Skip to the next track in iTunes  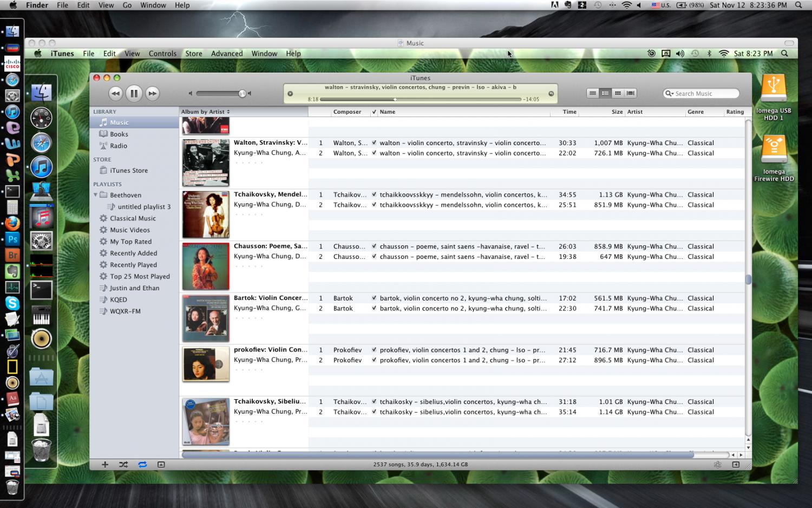click(153, 94)
